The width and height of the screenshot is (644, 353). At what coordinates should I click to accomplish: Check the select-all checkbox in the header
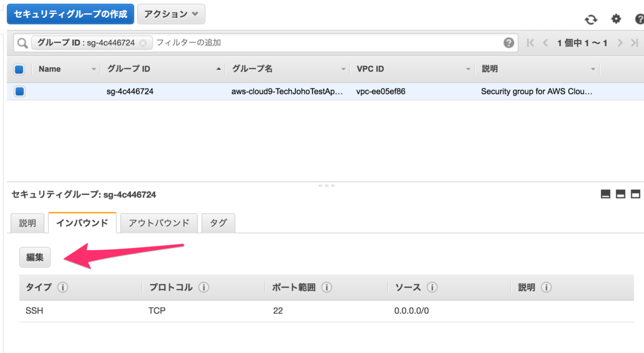point(19,69)
